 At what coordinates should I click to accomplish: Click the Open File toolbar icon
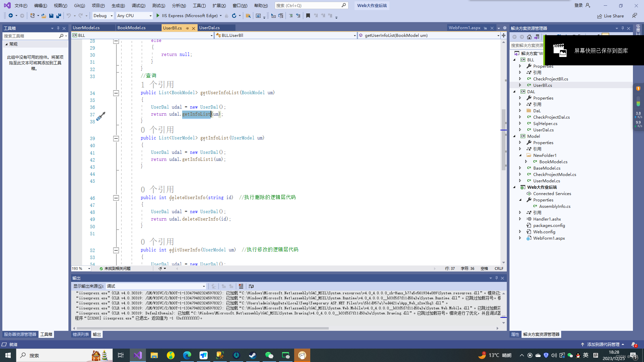(44, 16)
